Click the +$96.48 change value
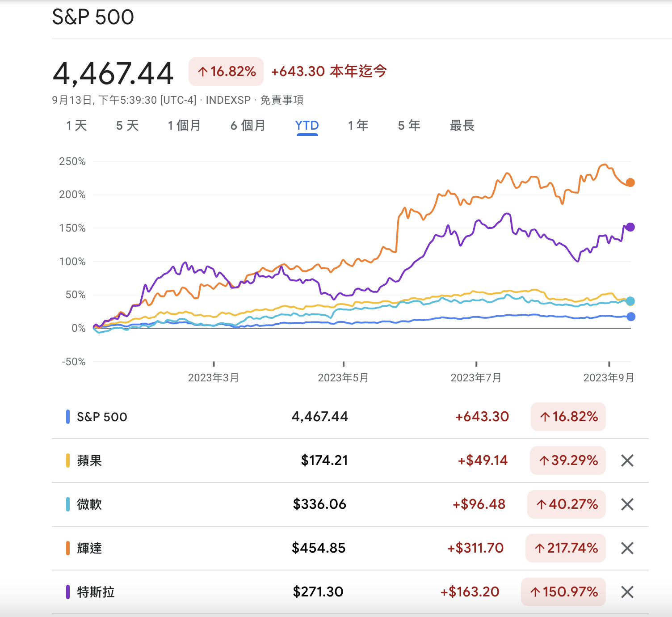Screen dimensions: 672x617 (479, 504)
